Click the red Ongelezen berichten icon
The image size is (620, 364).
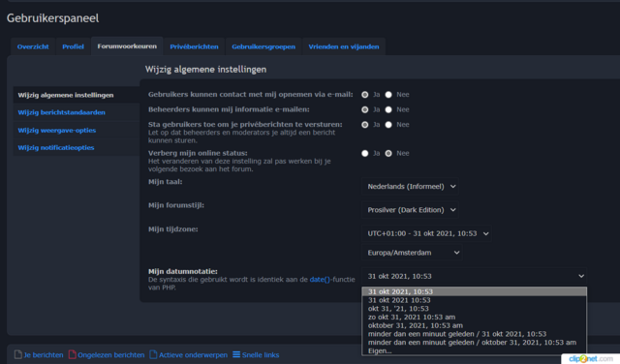(x=72, y=354)
